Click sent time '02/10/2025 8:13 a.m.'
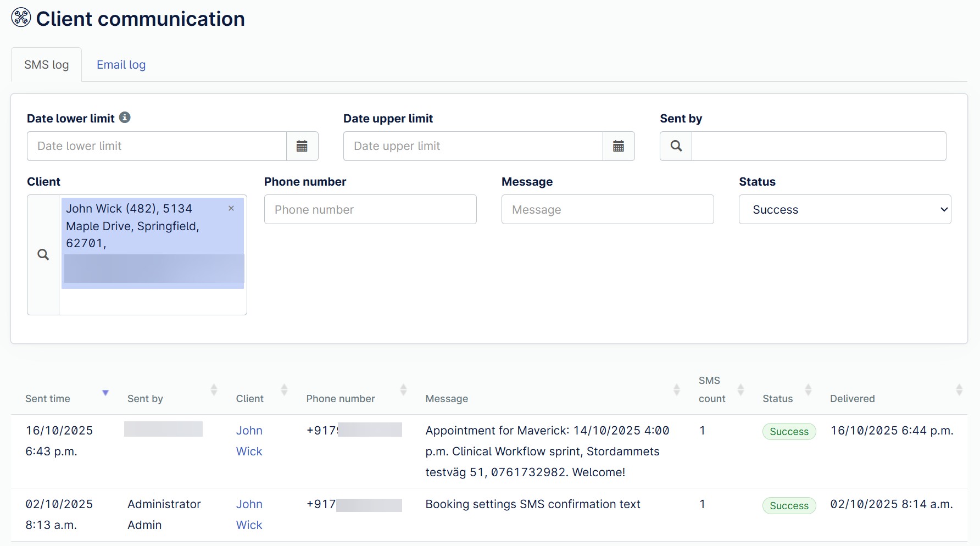Screen dimensions: 980x546 (x=59, y=515)
